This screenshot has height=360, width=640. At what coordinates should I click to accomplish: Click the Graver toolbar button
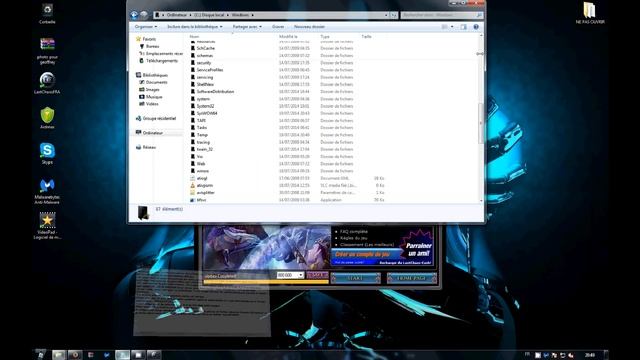(278, 27)
